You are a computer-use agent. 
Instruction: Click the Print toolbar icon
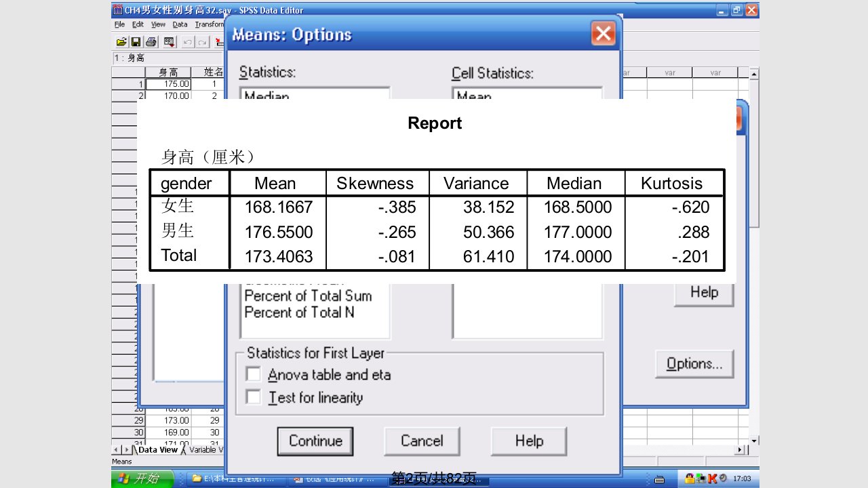pos(151,42)
